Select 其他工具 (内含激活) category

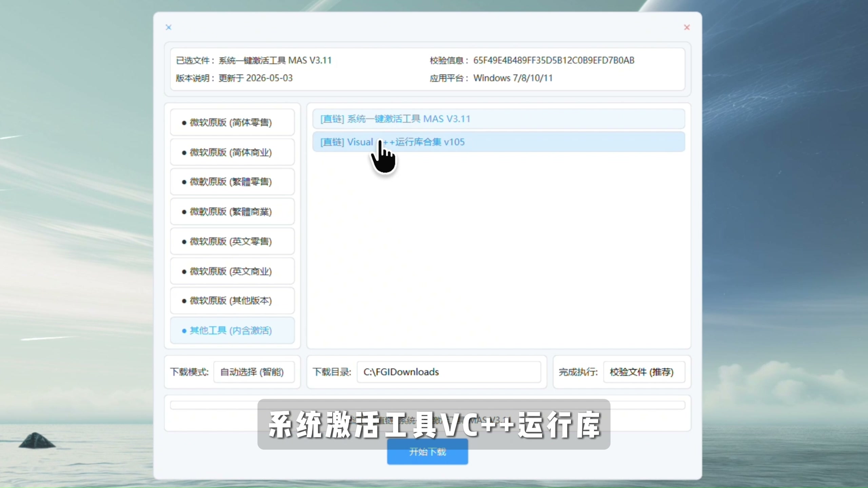(x=232, y=330)
